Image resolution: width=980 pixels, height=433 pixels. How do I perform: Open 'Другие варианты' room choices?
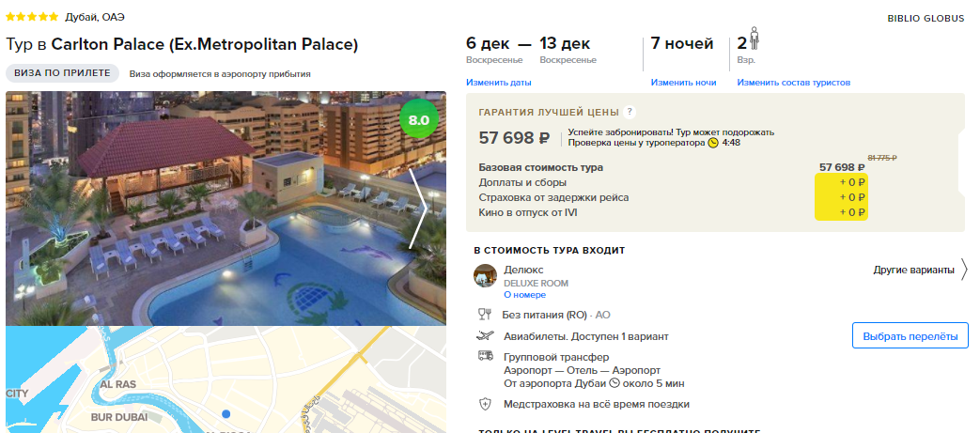click(913, 270)
